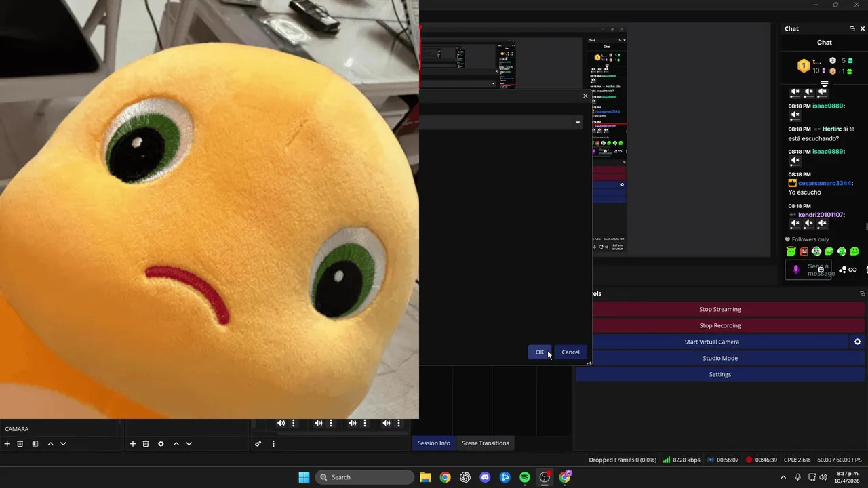Viewport: 868px width, 488px height.
Task: Toggle Studio Mode
Action: coord(720,358)
